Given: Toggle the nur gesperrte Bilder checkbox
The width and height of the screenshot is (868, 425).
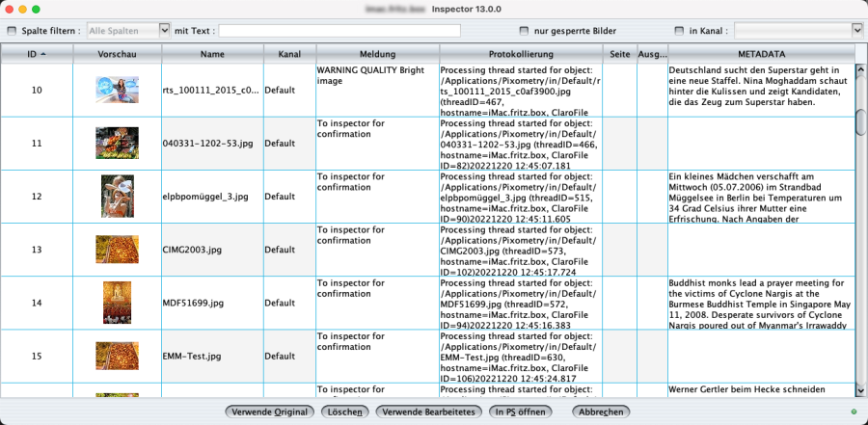Looking at the screenshot, I should 523,31.
